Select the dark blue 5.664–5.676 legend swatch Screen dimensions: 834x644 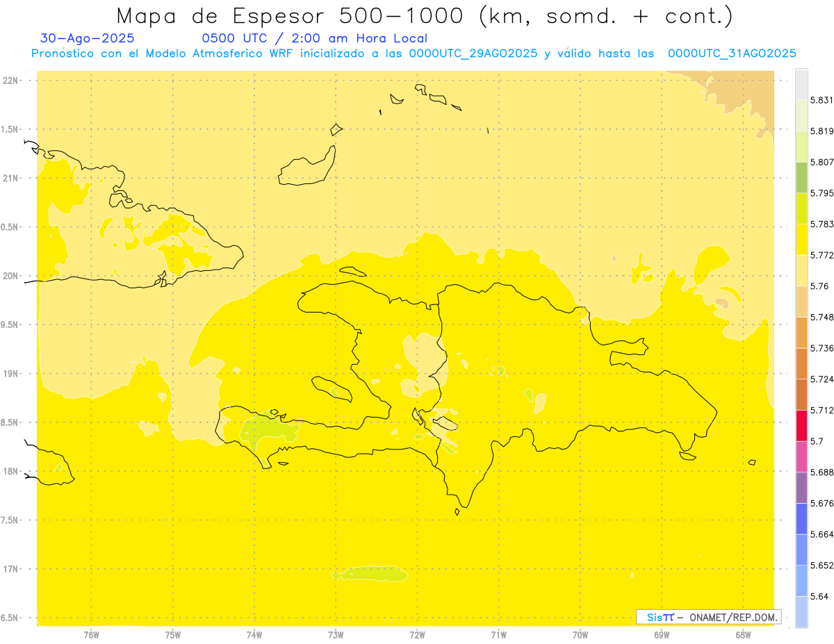click(x=801, y=518)
